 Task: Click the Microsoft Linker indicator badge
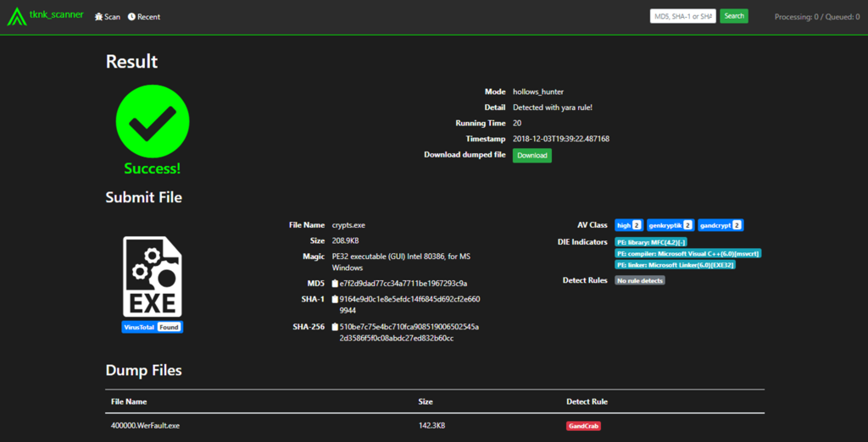point(675,265)
